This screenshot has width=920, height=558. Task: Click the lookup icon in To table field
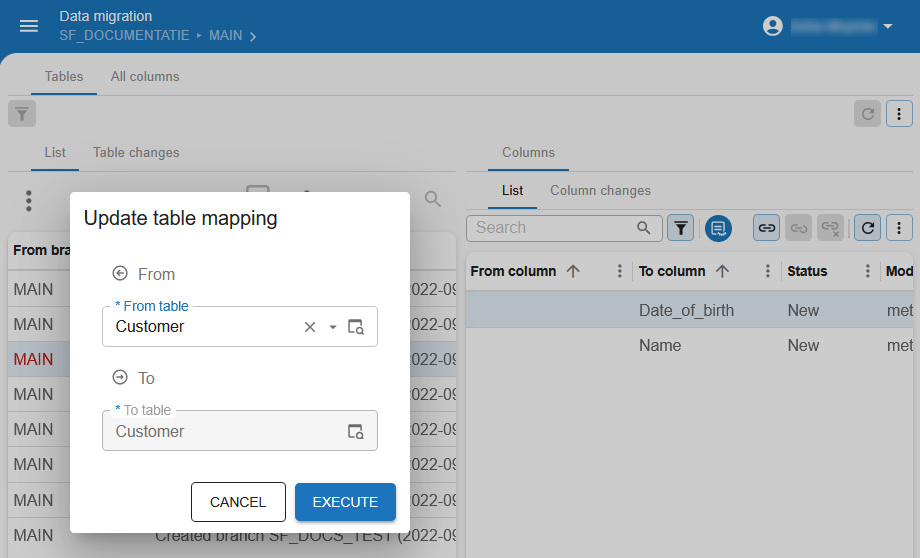coord(356,431)
